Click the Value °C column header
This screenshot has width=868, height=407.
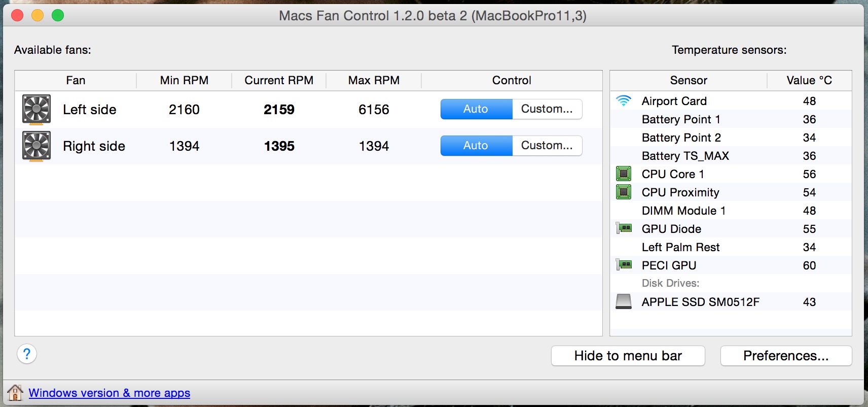pos(809,80)
